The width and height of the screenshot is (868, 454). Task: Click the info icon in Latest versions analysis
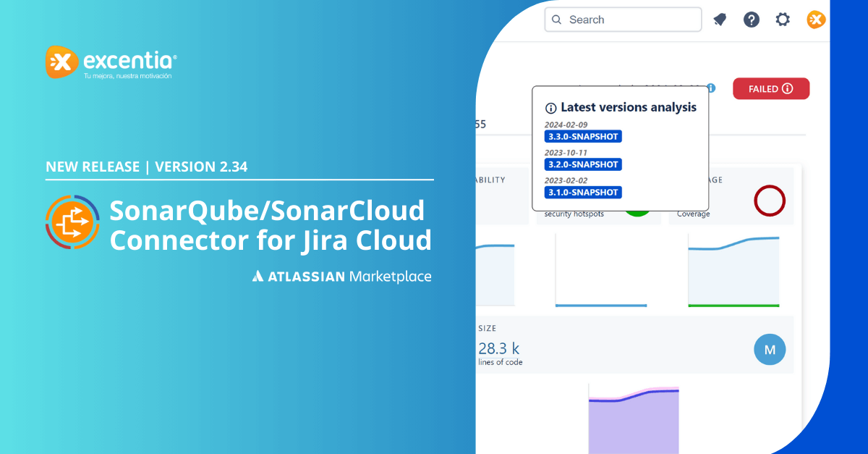[550, 108]
